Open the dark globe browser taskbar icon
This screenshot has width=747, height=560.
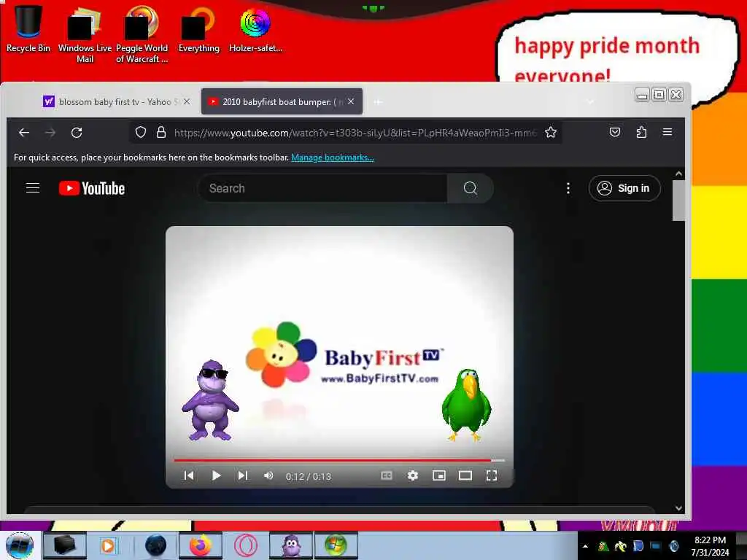[155, 545]
